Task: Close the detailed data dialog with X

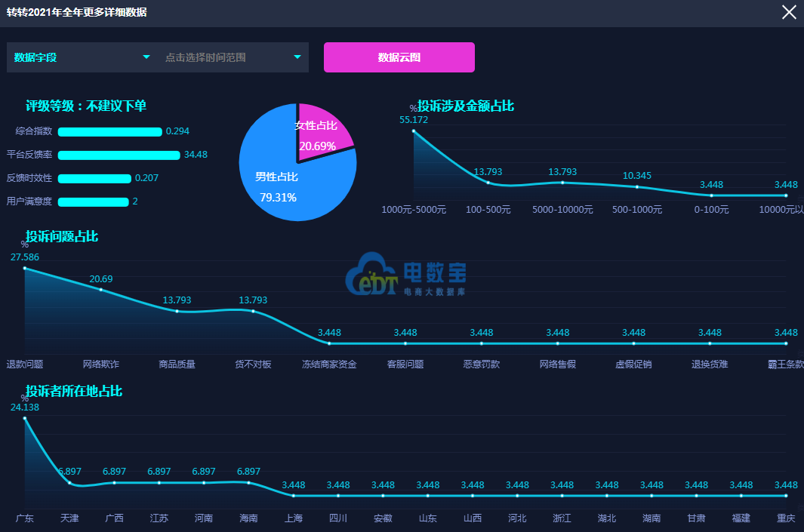Action: [x=789, y=12]
